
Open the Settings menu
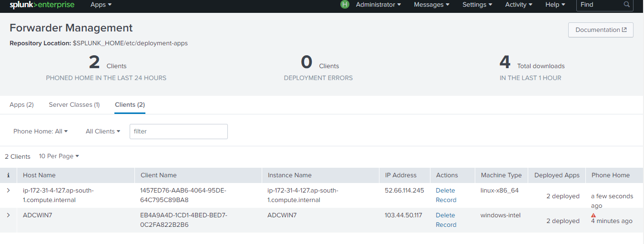point(478,5)
